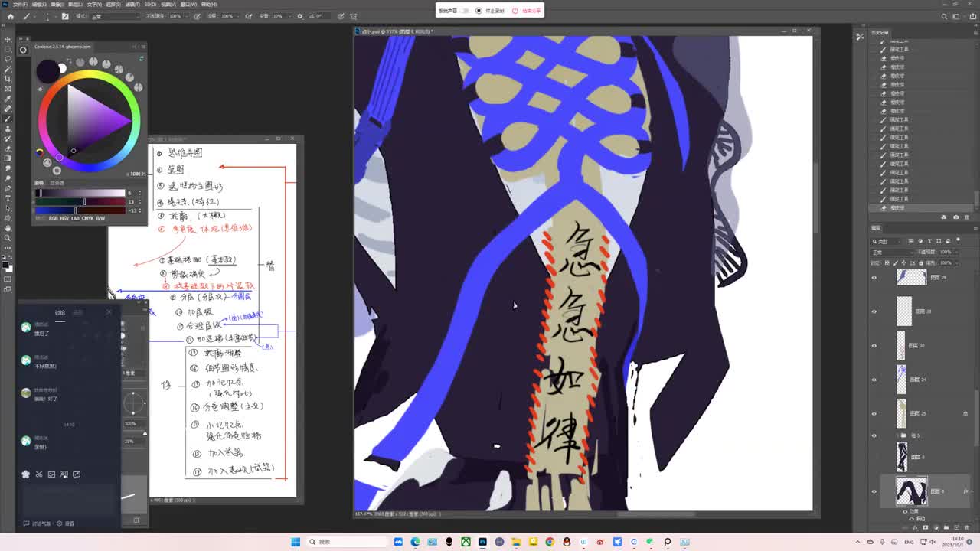
Task: End the screen sharing session
Action: [527, 11]
